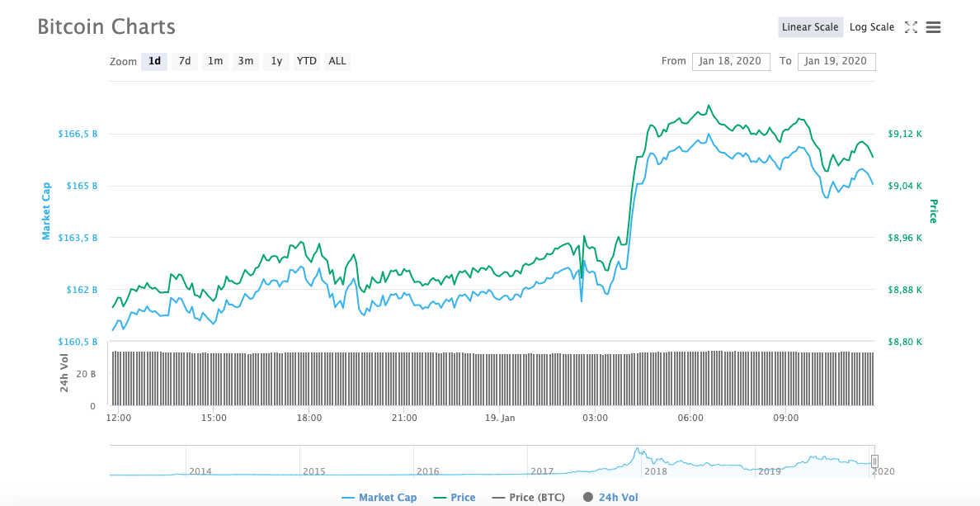Click the $8,88 K price axis label

point(904,290)
